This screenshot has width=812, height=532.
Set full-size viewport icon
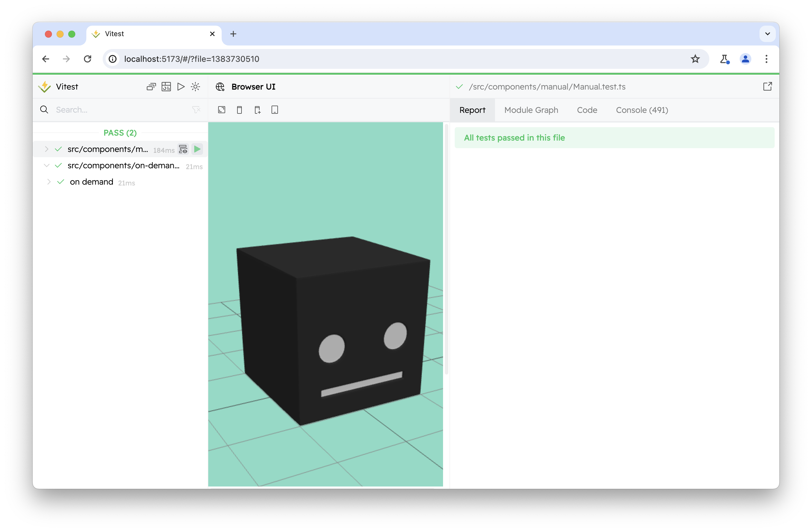222,110
